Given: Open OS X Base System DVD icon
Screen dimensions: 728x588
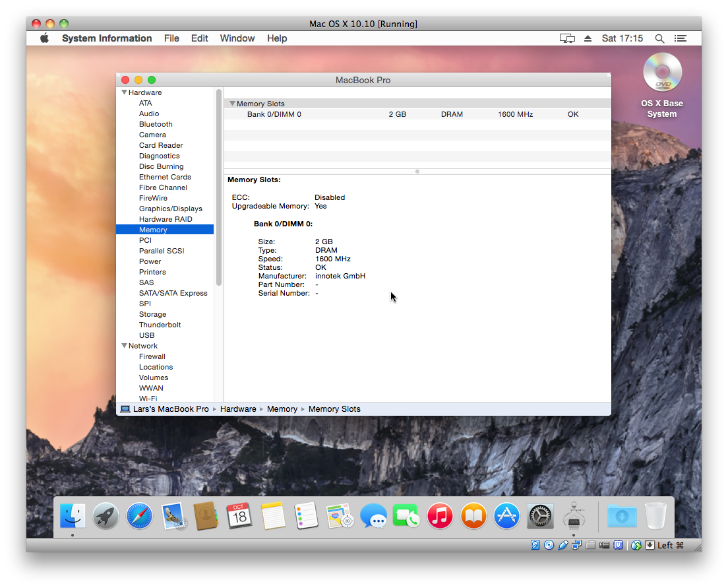Looking at the screenshot, I should pyautogui.click(x=662, y=72).
